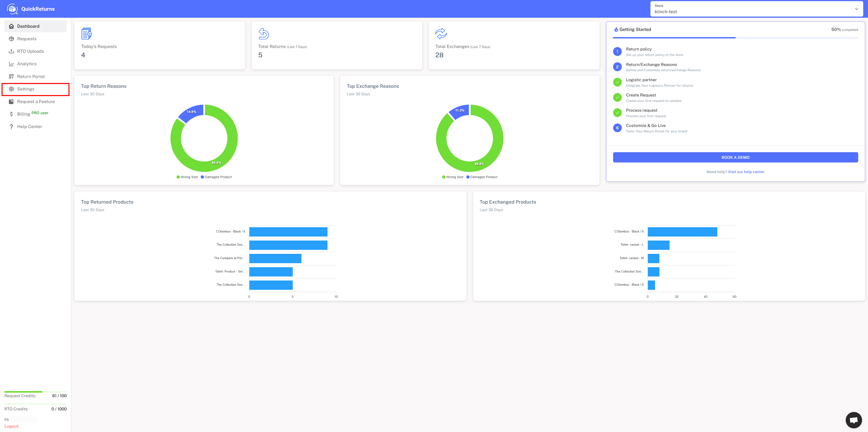Image resolution: width=868 pixels, height=432 pixels.
Task: Open Request a Feature menu item
Action: tap(35, 101)
